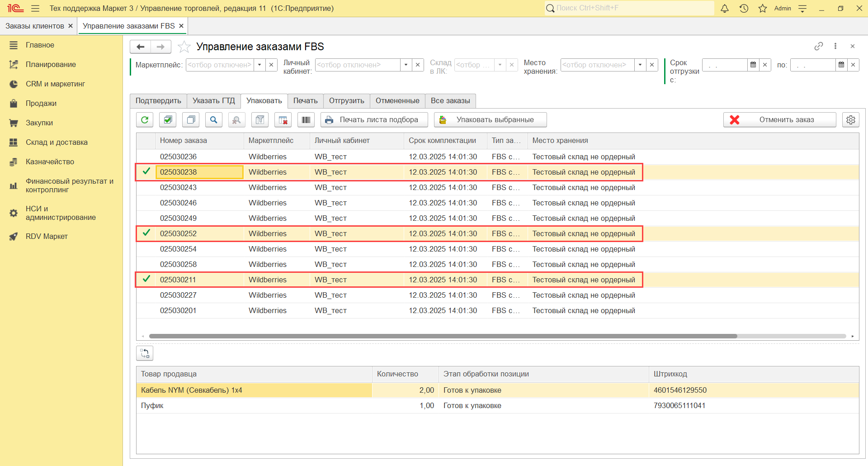Screen dimensions: 868x466
Task: Open the main hamburger menu
Action: (x=35, y=8)
